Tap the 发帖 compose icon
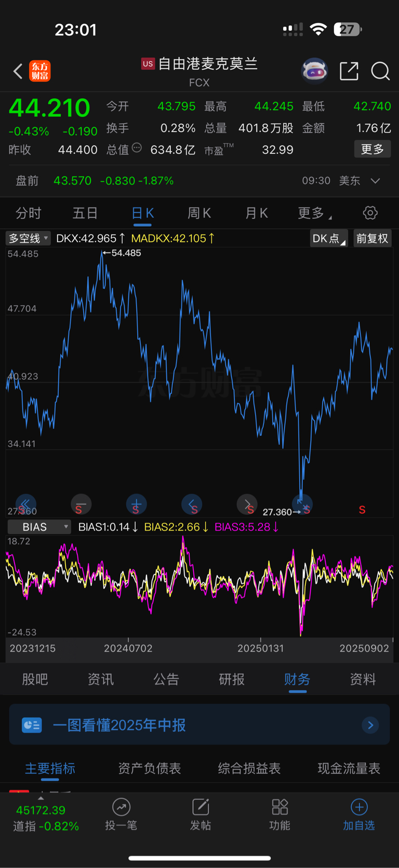Image resolution: width=399 pixels, height=868 pixels. click(201, 807)
